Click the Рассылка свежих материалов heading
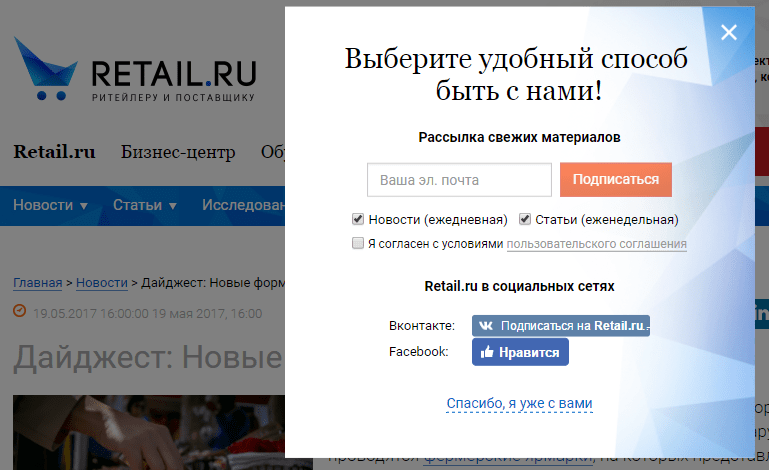Viewport: 769px width, 470px height. [x=519, y=137]
